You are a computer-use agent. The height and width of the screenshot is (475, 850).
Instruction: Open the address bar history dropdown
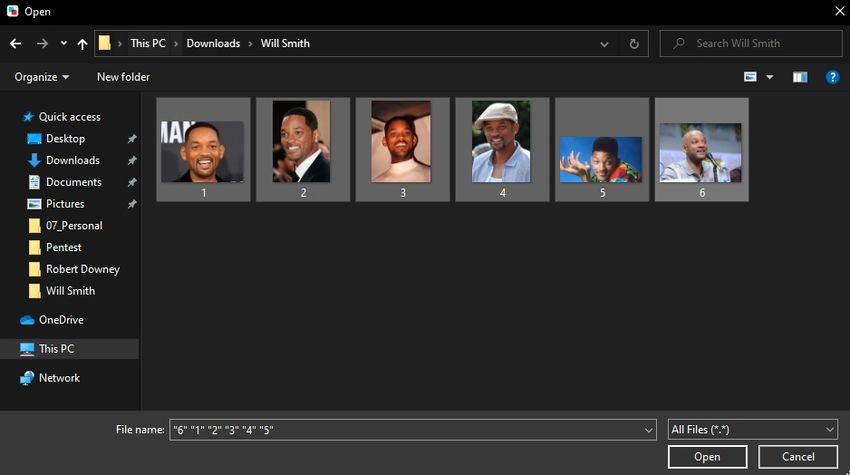click(604, 44)
